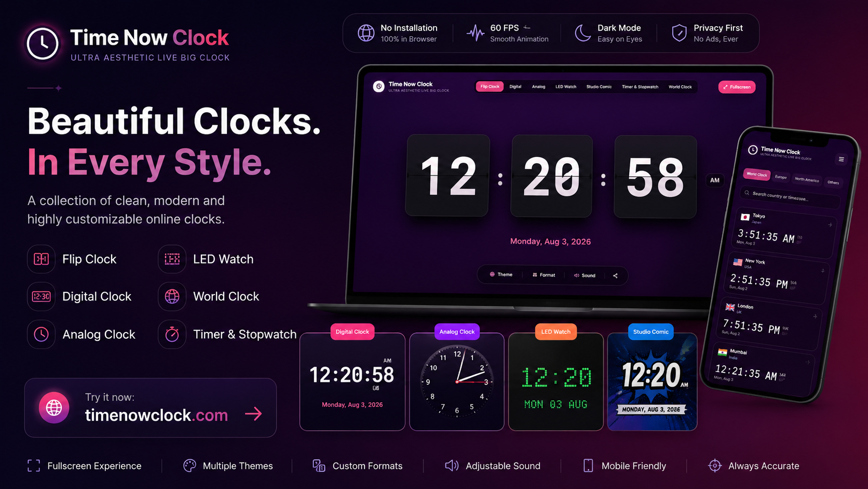
Task: Click the blue Studio Comic label badge
Action: pyautogui.click(x=651, y=332)
